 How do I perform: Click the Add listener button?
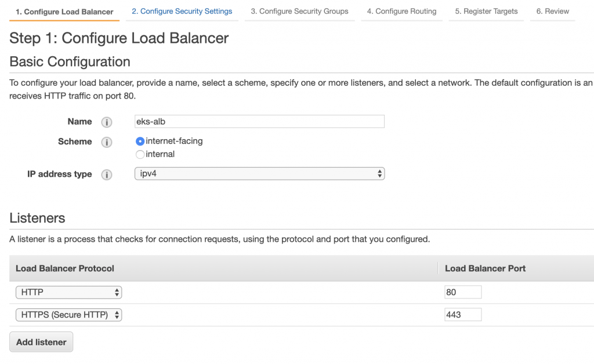tap(41, 342)
